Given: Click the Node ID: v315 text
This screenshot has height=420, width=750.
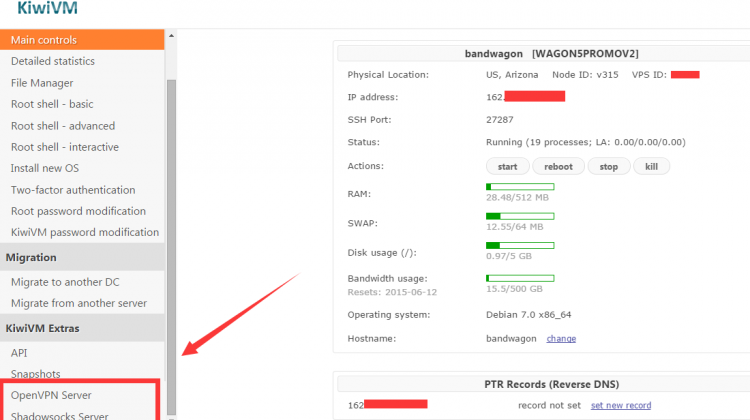Looking at the screenshot, I should coord(585,75).
